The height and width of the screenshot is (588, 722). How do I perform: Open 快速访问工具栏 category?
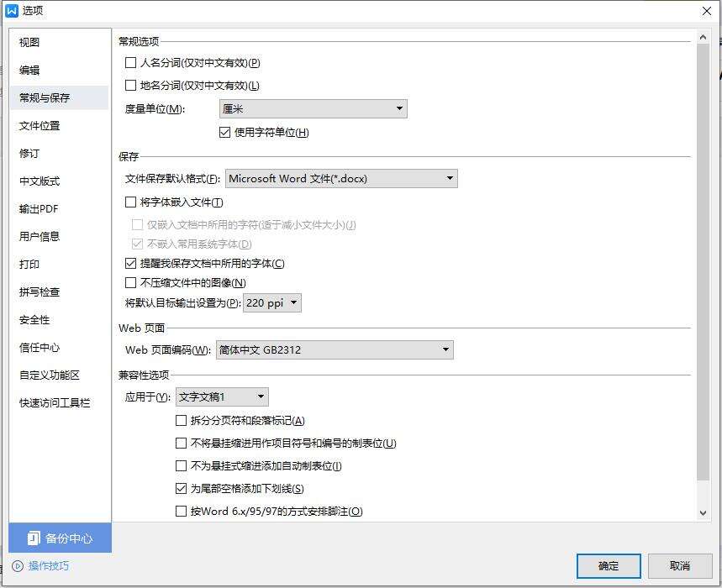coord(60,403)
